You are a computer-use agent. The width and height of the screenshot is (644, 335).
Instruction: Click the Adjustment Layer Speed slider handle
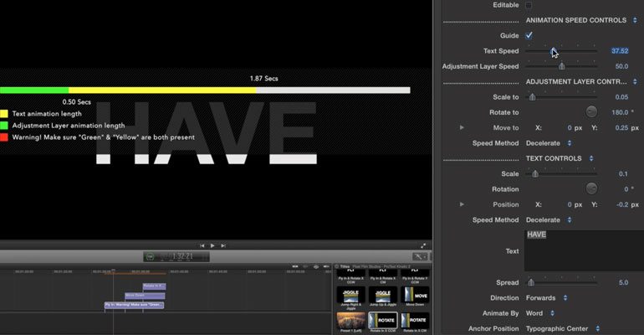tap(561, 66)
